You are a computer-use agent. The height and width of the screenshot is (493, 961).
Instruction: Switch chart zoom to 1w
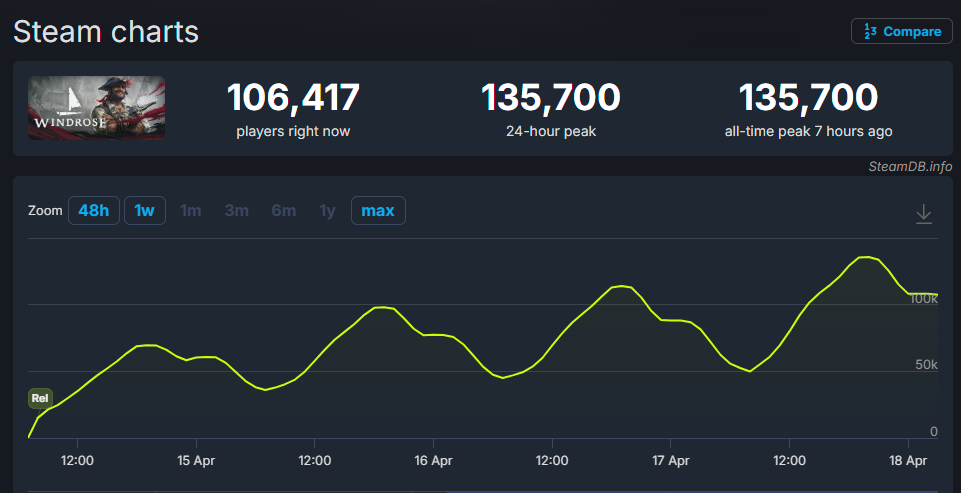pos(145,211)
